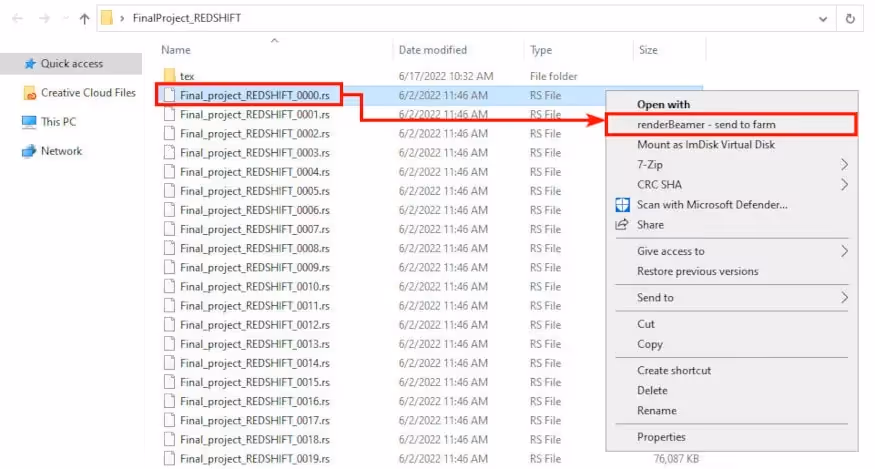The image size is (875, 469).
Task: Click the Refresh button in address bar
Action: (850, 18)
